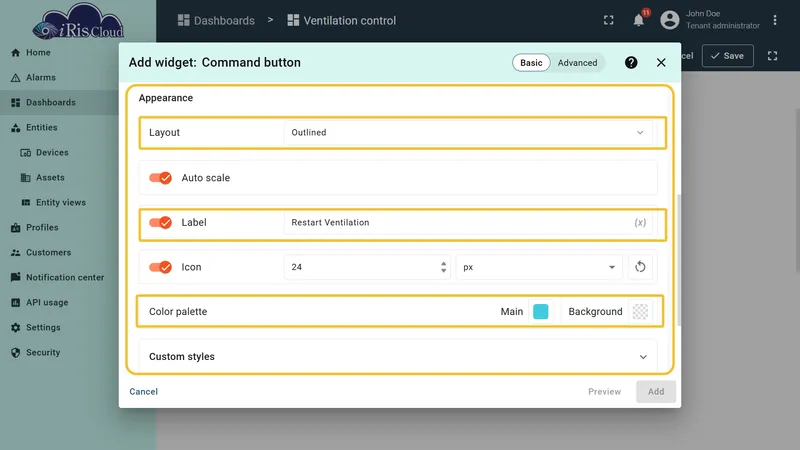Screen dimensions: 800x450
Task: Click the notifications bell icon
Action: [638, 20]
